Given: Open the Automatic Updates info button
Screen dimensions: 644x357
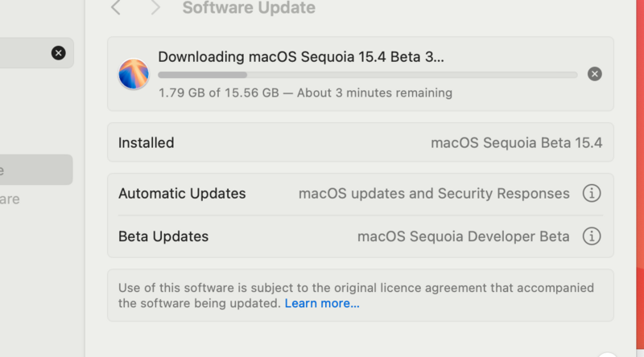Looking at the screenshot, I should [x=592, y=194].
